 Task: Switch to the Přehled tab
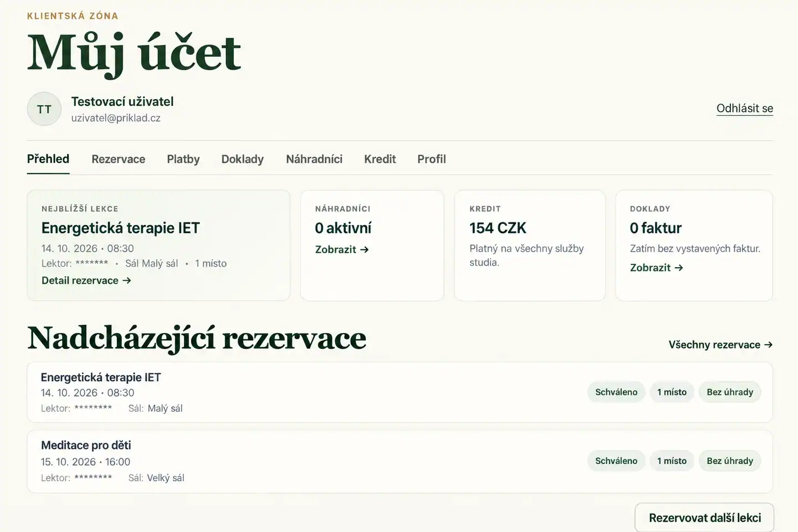48,159
